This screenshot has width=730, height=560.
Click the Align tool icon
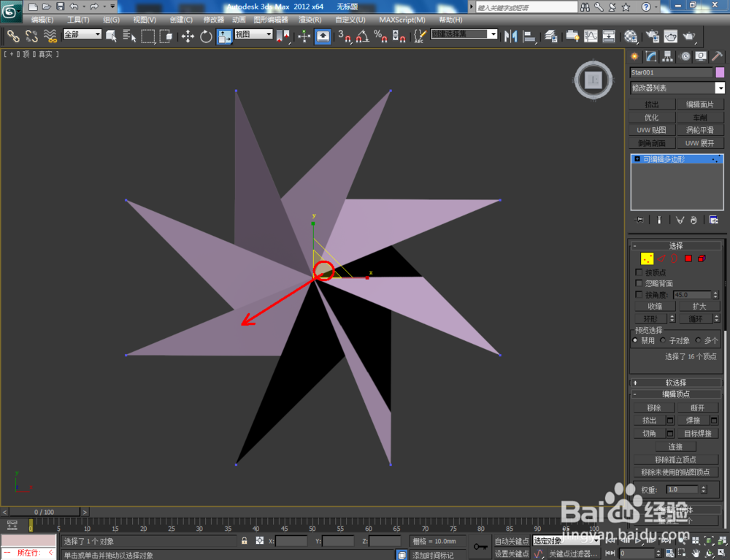pos(529,36)
